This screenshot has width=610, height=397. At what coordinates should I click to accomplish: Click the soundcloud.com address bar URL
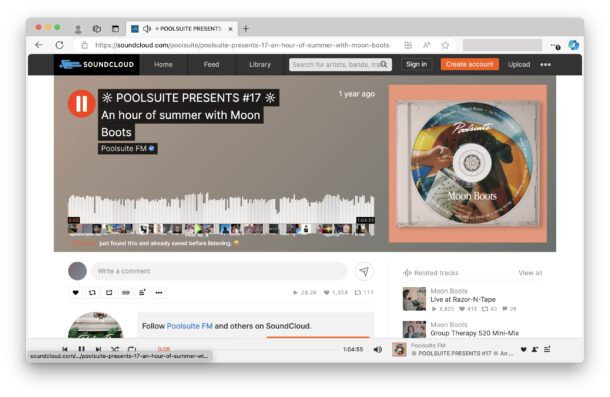coord(242,45)
